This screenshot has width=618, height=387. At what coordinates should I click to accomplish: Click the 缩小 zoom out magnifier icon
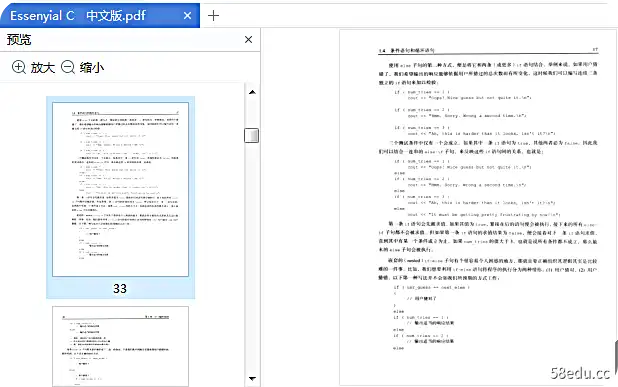[68, 67]
